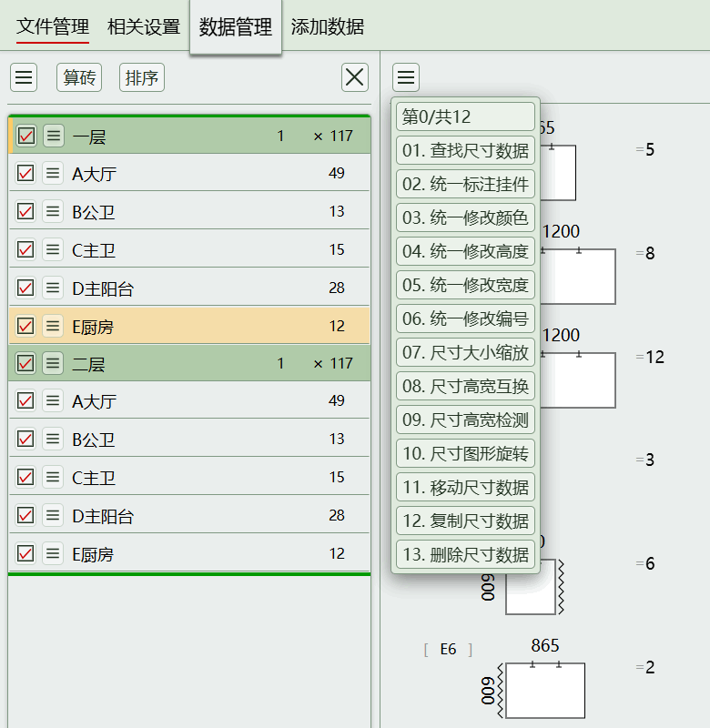Toggle checkbox for 二层 group
710x728 pixels.
click(x=25, y=363)
